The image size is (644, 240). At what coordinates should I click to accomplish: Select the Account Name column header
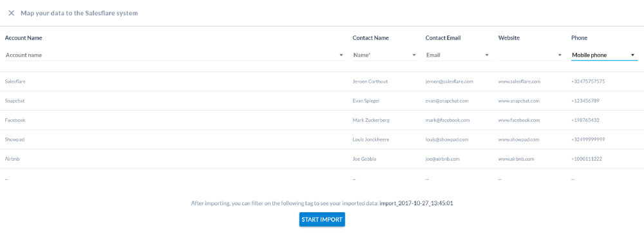23,38
